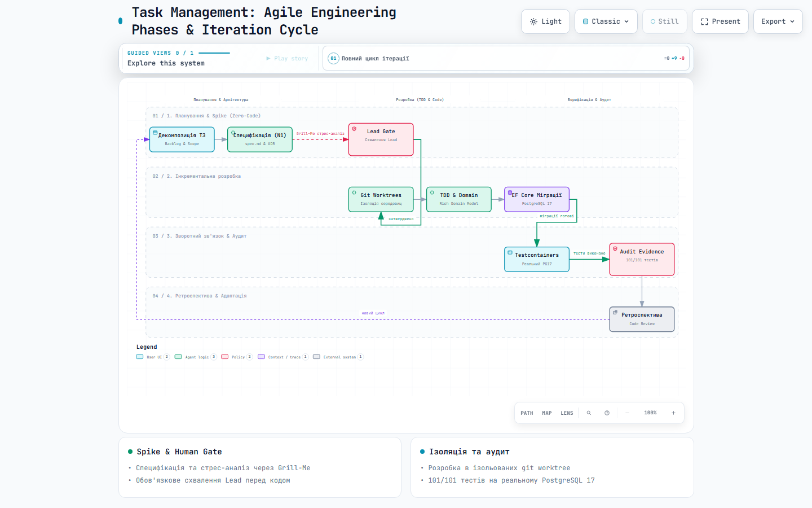Image resolution: width=812 pixels, height=508 pixels.
Task: Toggle the Light theme button
Action: click(x=545, y=21)
